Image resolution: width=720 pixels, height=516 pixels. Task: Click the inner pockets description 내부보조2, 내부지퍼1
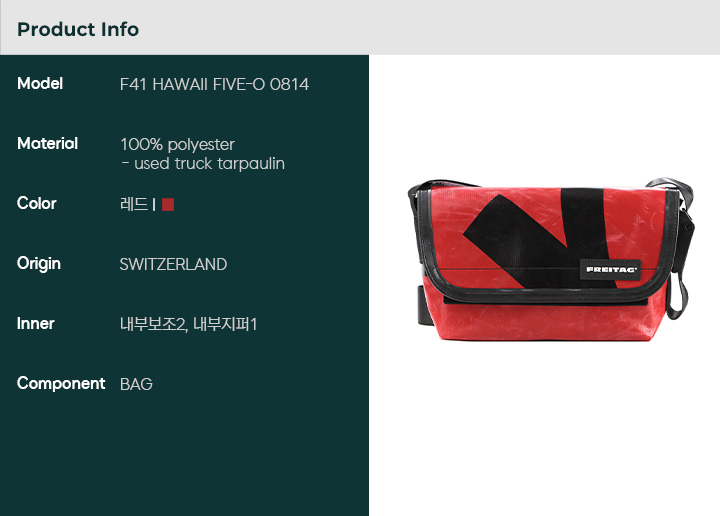(x=188, y=325)
